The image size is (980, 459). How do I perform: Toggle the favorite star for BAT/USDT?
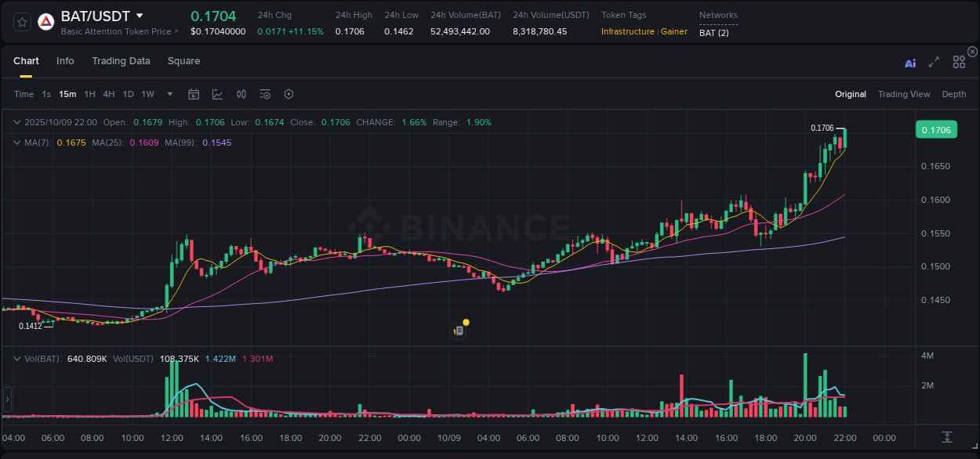pos(21,21)
